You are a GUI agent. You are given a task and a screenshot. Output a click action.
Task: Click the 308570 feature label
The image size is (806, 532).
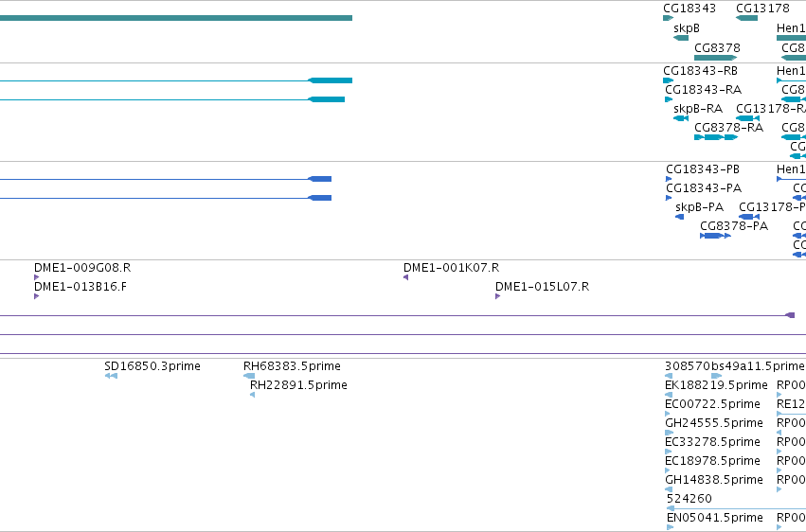pos(688,366)
